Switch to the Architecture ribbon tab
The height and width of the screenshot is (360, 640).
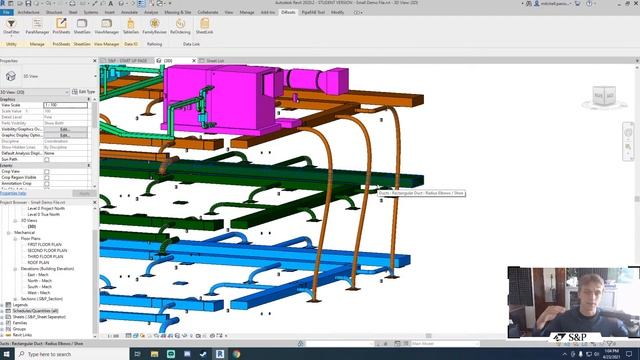[x=29, y=13]
